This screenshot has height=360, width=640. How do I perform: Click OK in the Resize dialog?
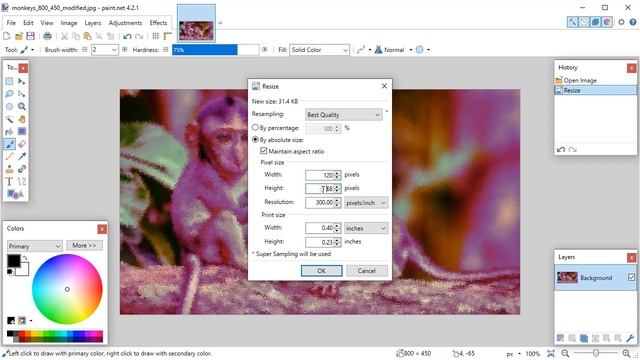click(x=322, y=271)
